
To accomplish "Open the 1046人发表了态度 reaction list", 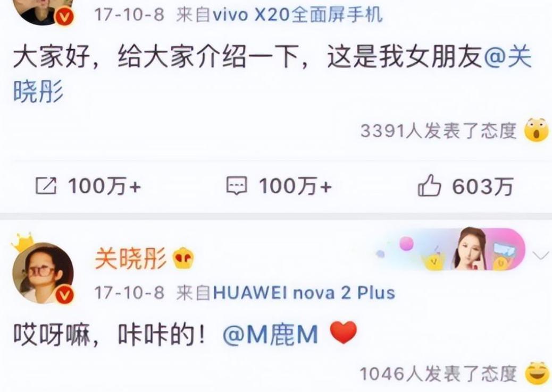I will (x=438, y=374).
